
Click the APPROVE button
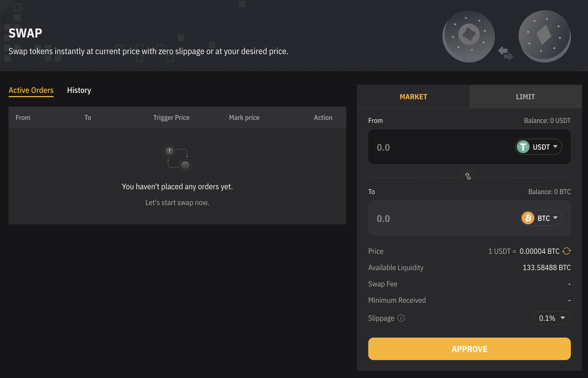pyautogui.click(x=469, y=349)
